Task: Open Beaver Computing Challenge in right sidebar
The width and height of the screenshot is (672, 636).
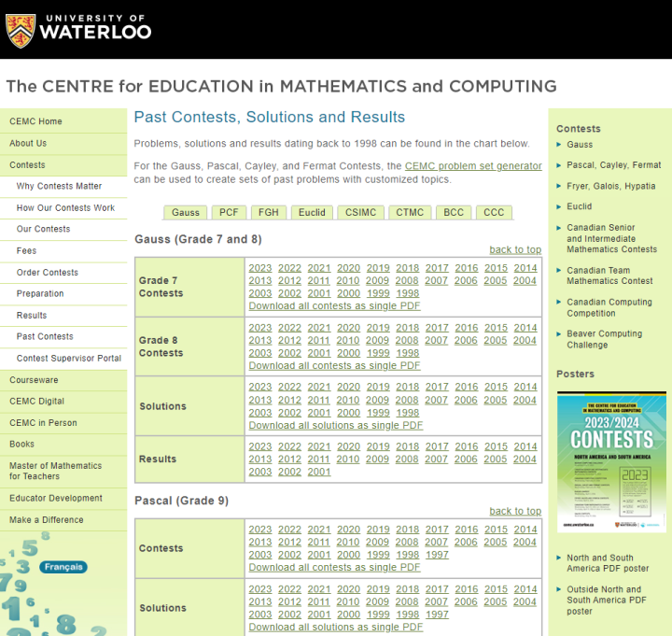Action: pyautogui.click(x=604, y=339)
